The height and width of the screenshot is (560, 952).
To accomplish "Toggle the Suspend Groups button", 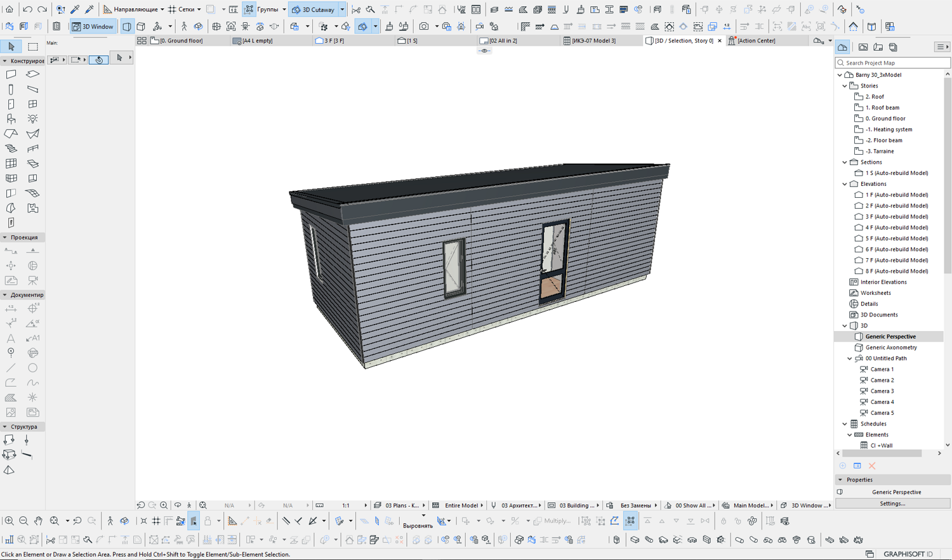I will point(249,10).
